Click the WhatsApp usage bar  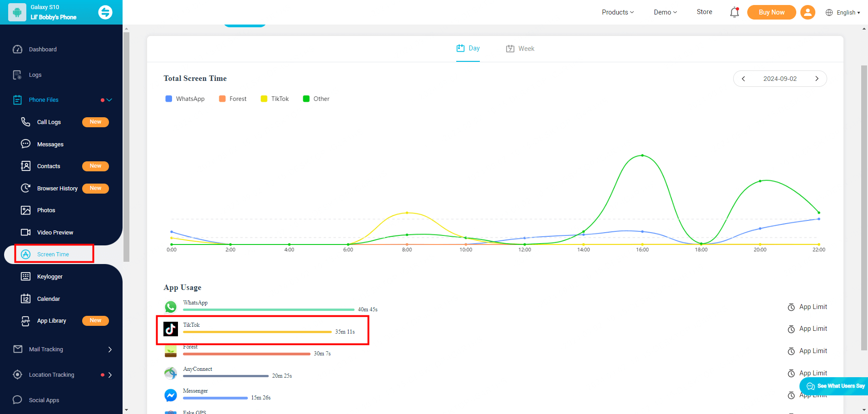269,309
